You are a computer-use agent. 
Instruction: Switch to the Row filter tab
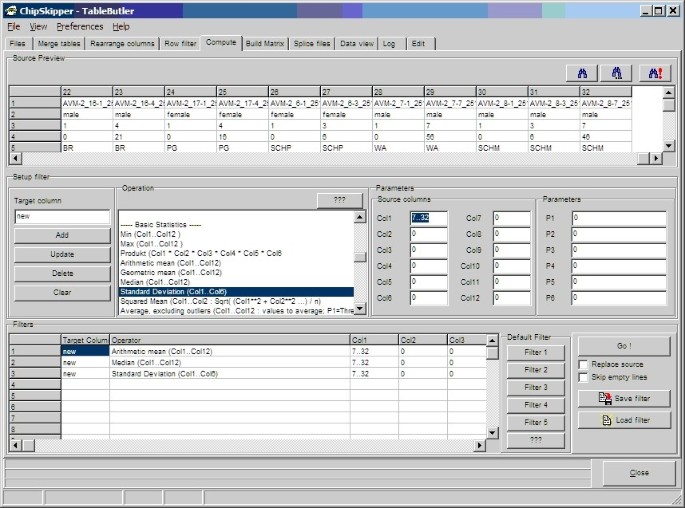(x=180, y=44)
